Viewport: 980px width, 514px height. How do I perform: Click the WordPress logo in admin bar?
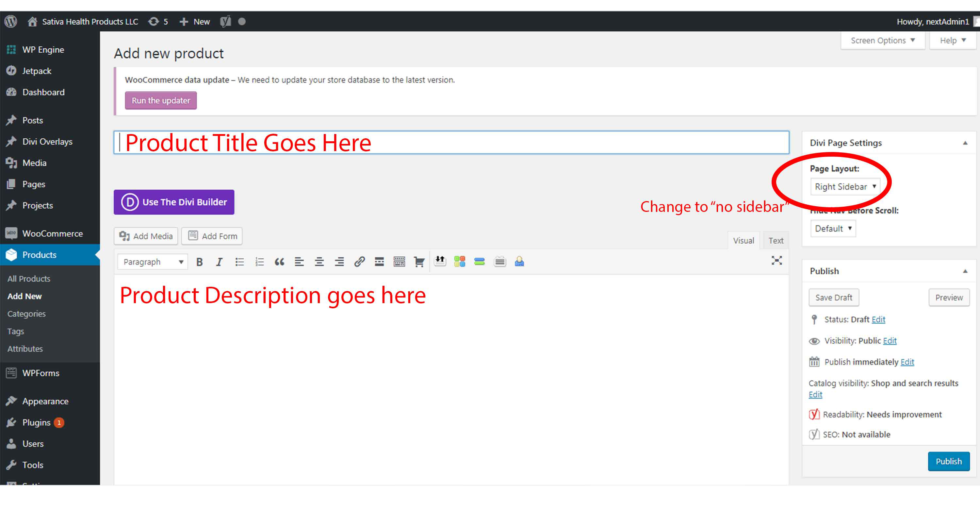point(11,21)
